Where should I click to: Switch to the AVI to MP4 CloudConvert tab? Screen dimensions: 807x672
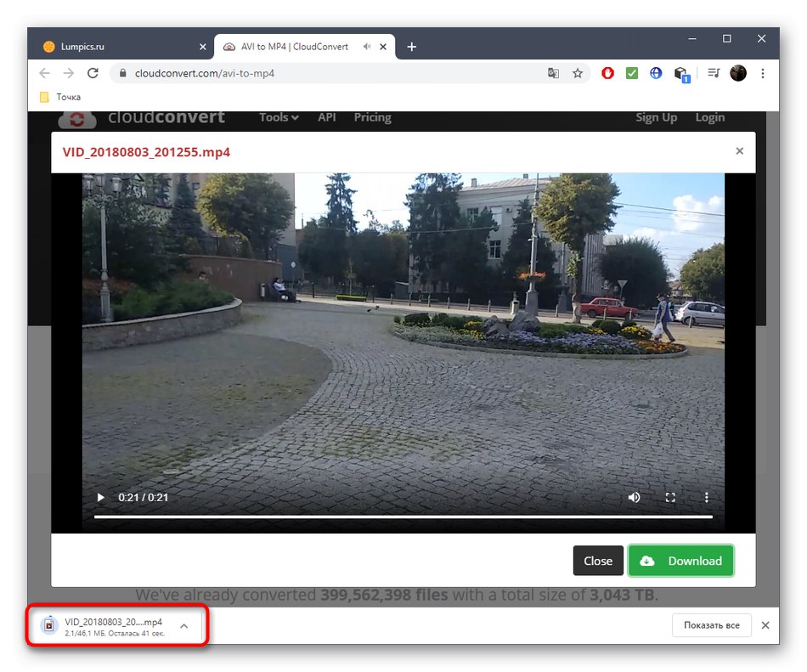(x=304, y=47)
